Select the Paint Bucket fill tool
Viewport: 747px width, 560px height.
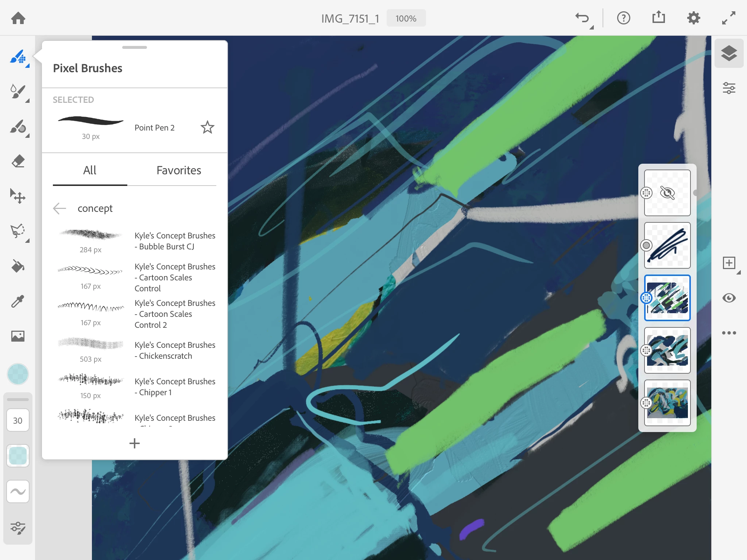click(18, 266)
